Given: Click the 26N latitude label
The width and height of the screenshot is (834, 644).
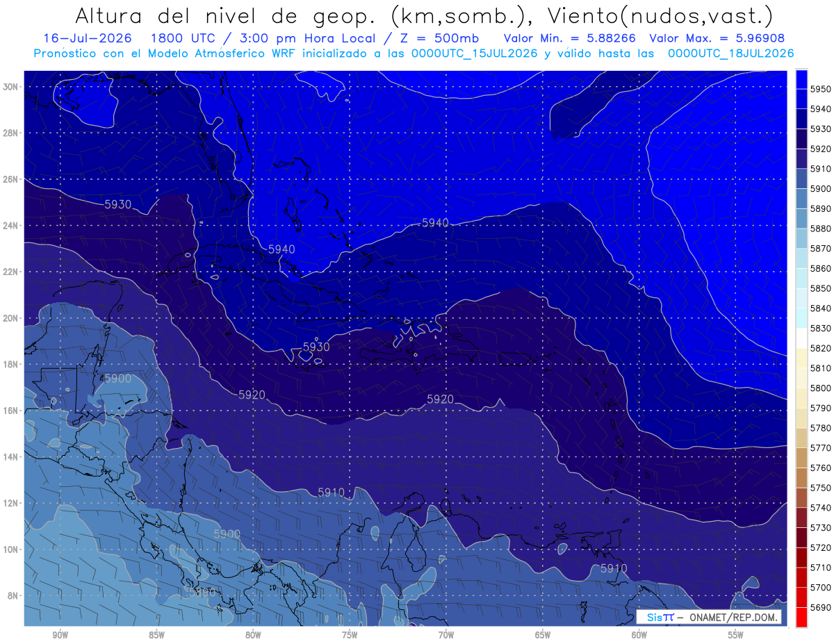Looking at the screenshot, I should [12, 179].
